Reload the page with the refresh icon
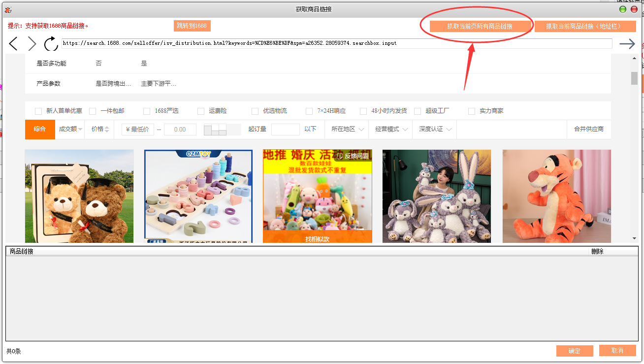 coord(51,44)
